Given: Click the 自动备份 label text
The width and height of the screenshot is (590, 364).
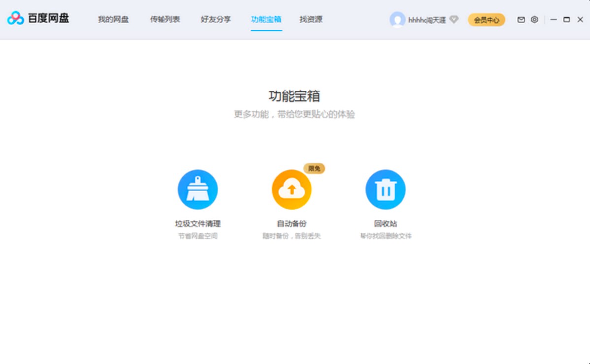Looking at the screenshot, I should coord(291,223).
